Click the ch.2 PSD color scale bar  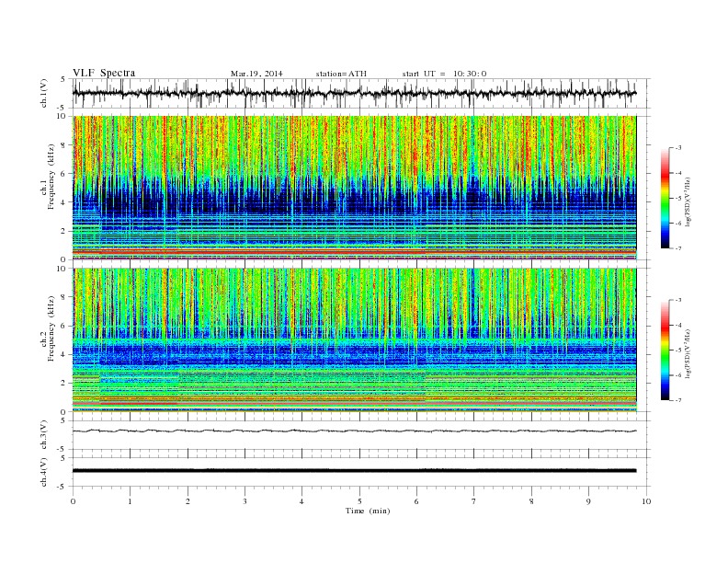click(665, 350)
